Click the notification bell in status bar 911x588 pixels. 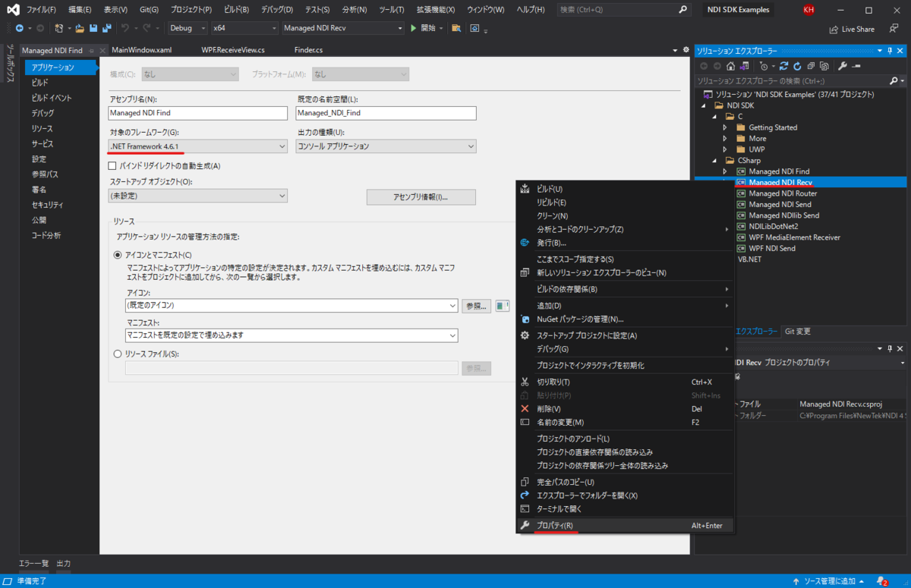(884, 581)
